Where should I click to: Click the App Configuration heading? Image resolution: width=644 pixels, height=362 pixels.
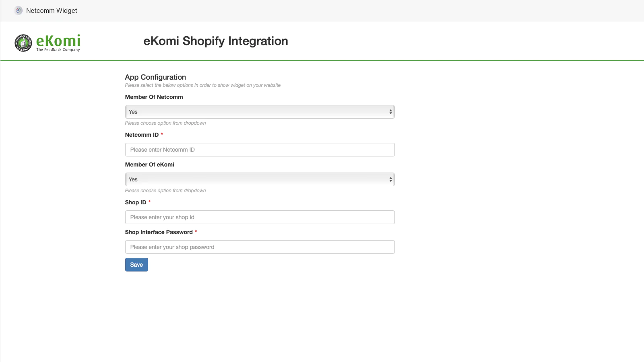click(155, 77)
